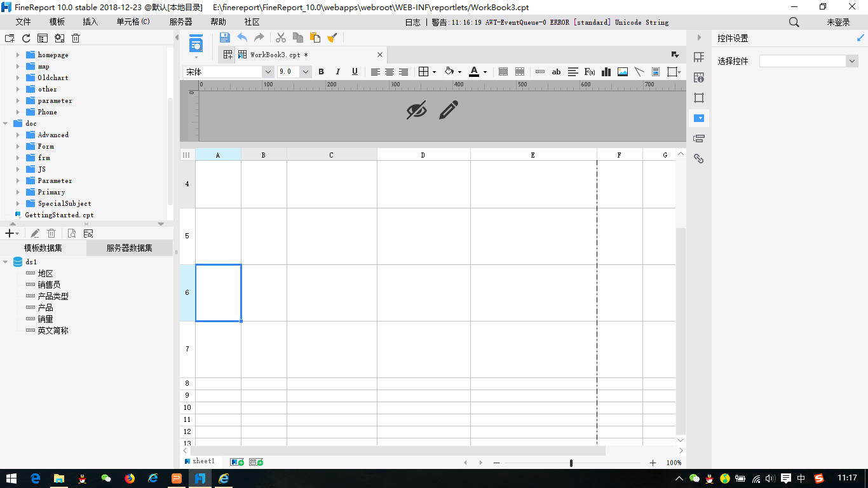
Task: Redo the last undone action
Action: click(x=259, y=37)
